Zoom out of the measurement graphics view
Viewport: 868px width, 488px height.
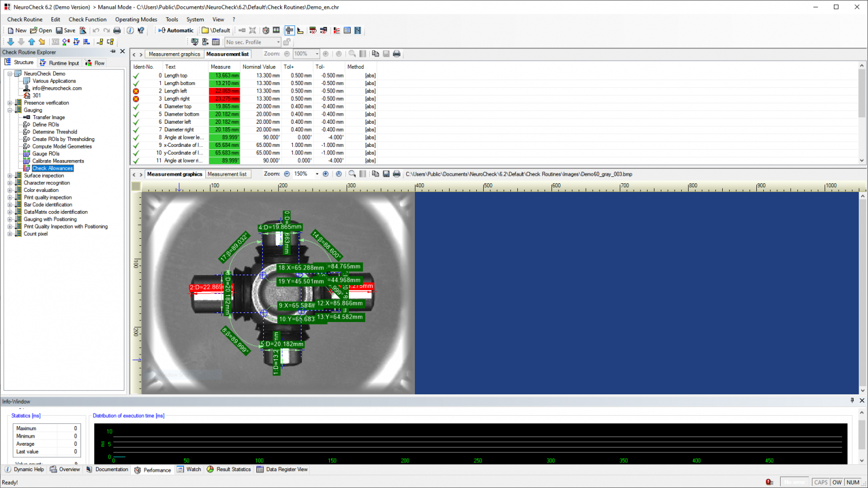click(x=287, y=174)
